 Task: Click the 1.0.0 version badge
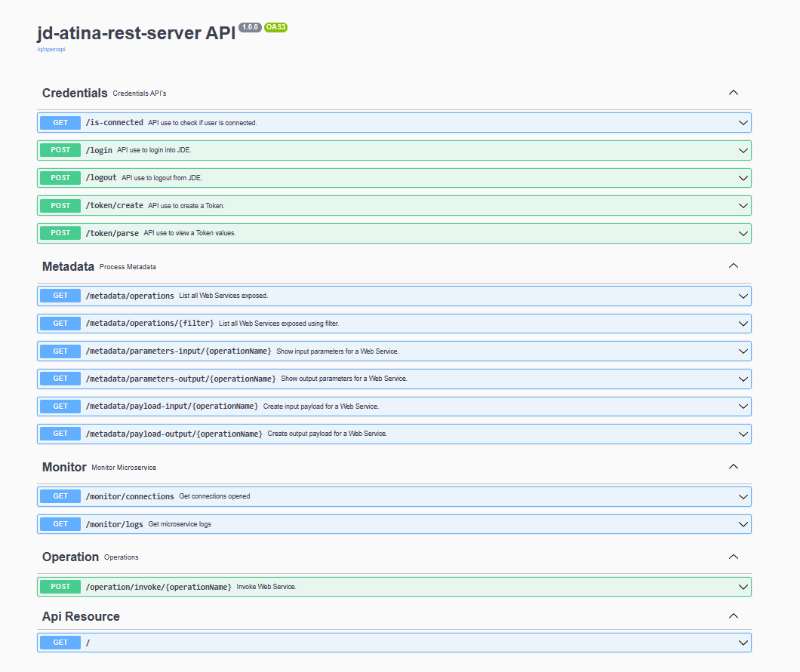250,27
